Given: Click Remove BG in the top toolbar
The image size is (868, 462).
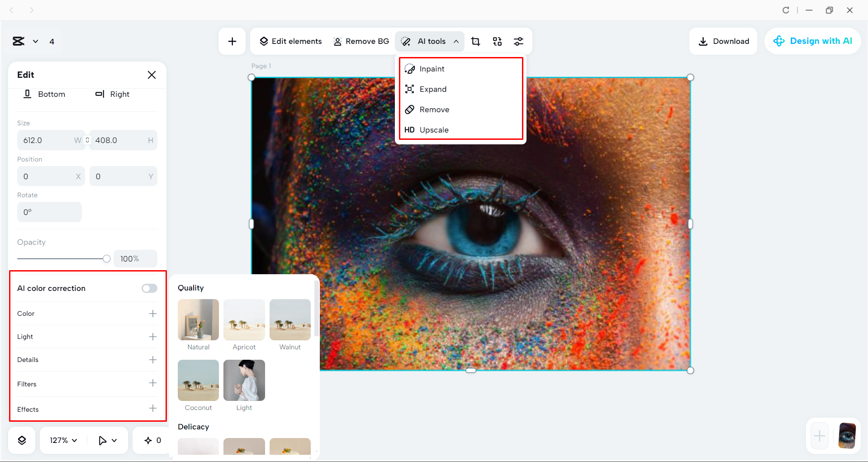Looking at the screenshot, I should pyautogui.click(x=361, y=41).
